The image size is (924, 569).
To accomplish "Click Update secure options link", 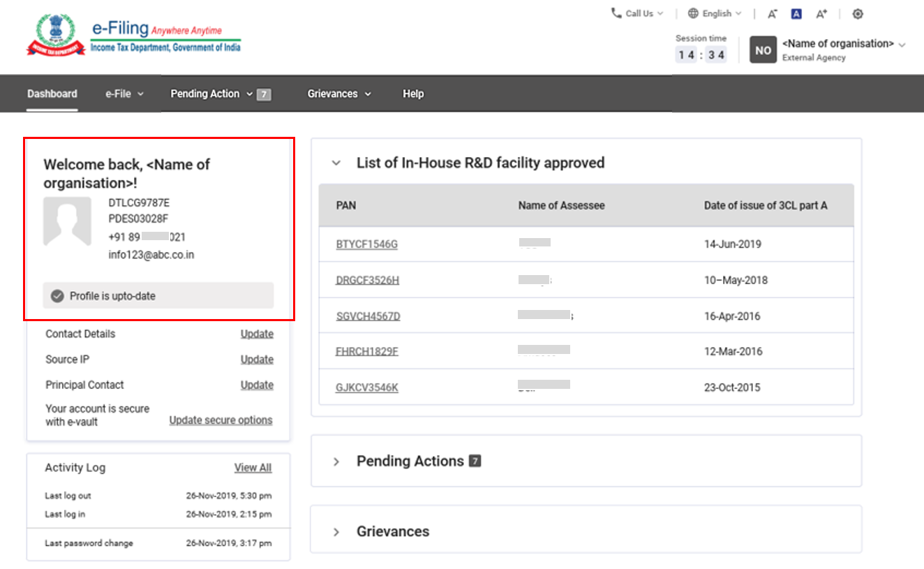I will 221,420.
